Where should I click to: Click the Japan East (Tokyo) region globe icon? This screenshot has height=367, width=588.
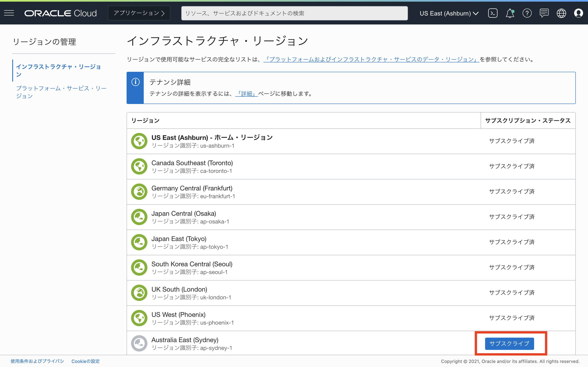139,242
